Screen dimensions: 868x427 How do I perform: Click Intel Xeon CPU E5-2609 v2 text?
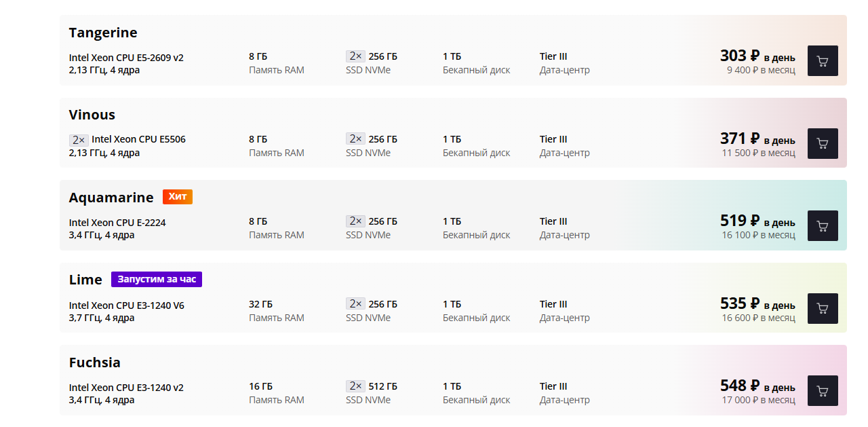126,58
